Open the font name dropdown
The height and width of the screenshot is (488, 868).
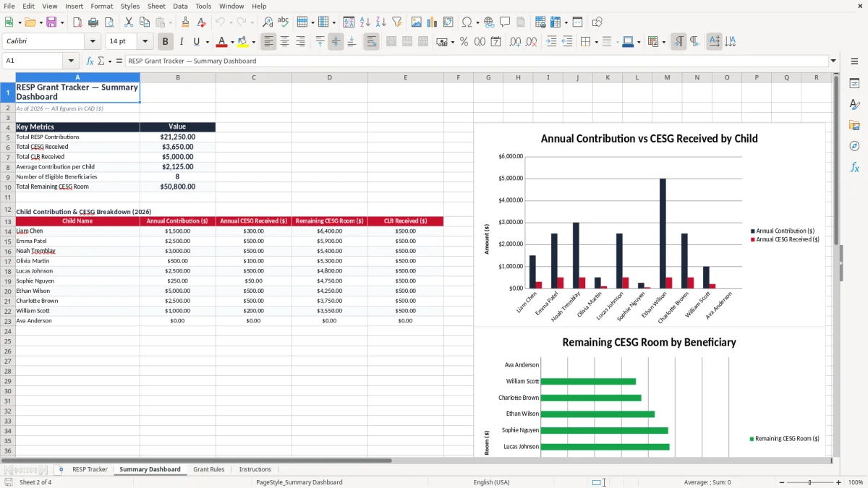[x=93, y=42]
